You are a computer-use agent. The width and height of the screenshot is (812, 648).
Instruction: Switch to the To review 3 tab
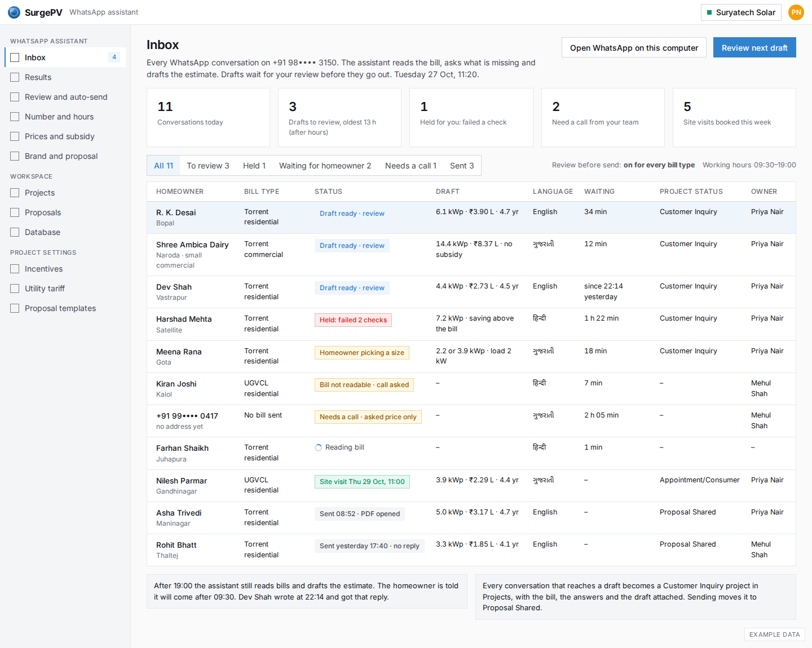(208, 166)
